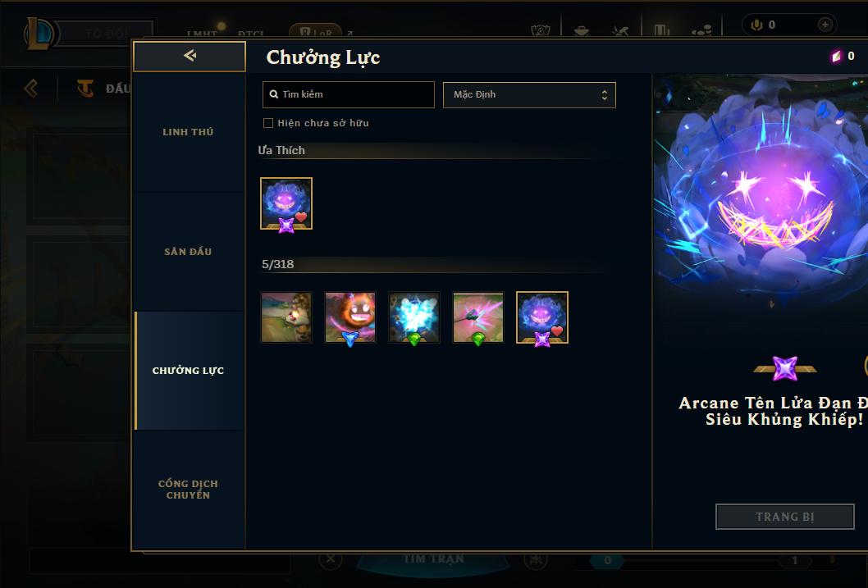Click the plus icon next to currency balance
This screenshot has width=868, height=588.
pos(825,25)
